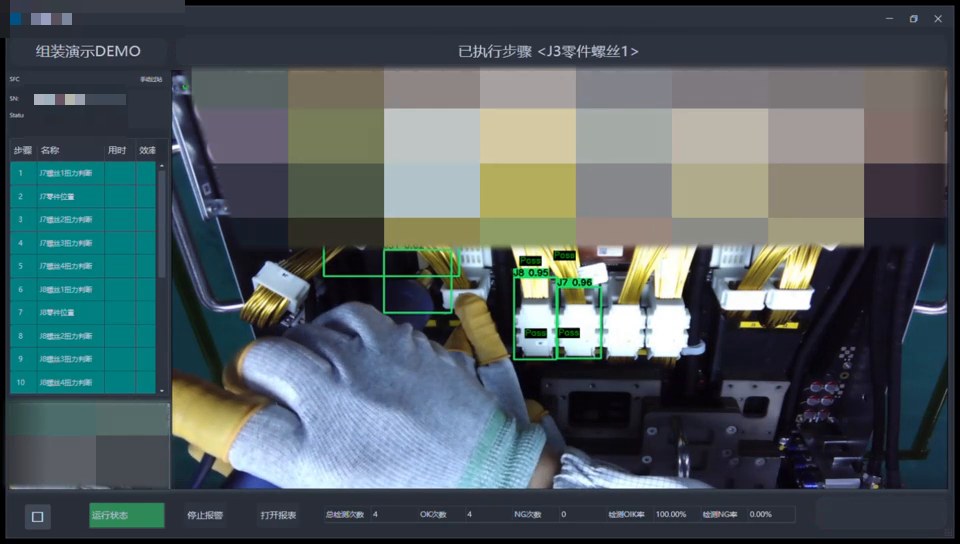
Task: Select step 1 row J7螺丝1扭力判断
Action: [x=83, y=173]
